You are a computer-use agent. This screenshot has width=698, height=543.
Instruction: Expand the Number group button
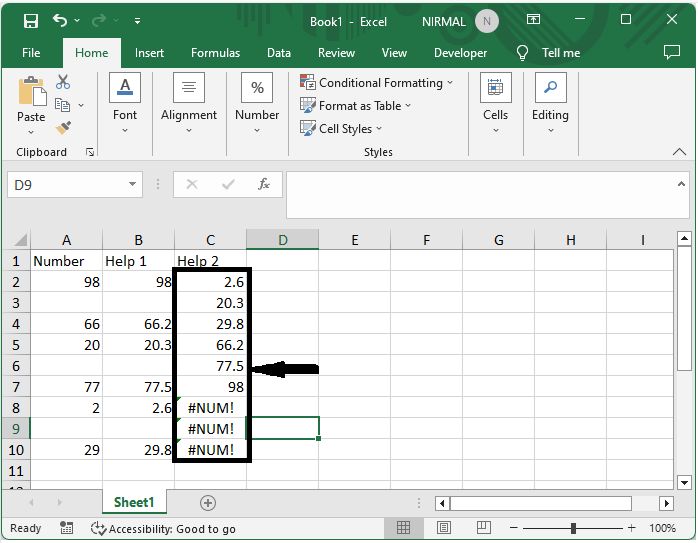[257, 104]
